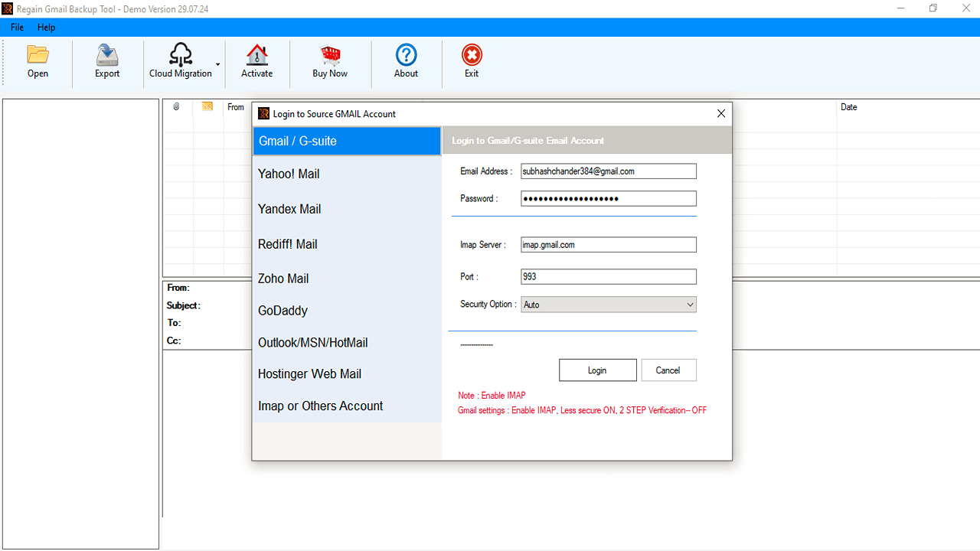Expand the Cloud Migration dropdown arrow
This screenshot has width=980, height=551.
click(x=217, y=65)
